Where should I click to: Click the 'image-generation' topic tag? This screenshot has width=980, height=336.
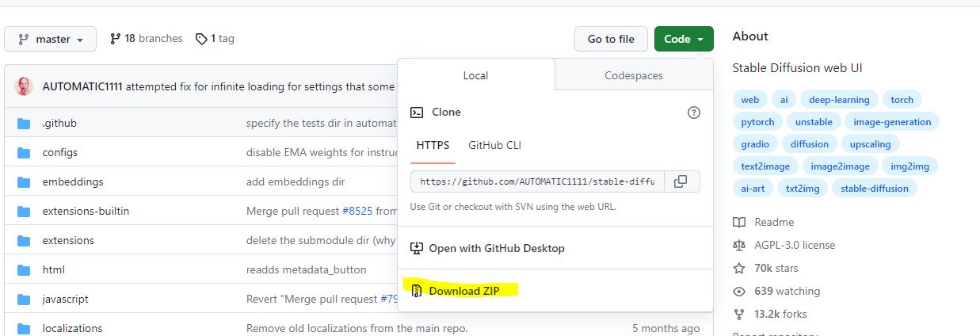(892, 121)
